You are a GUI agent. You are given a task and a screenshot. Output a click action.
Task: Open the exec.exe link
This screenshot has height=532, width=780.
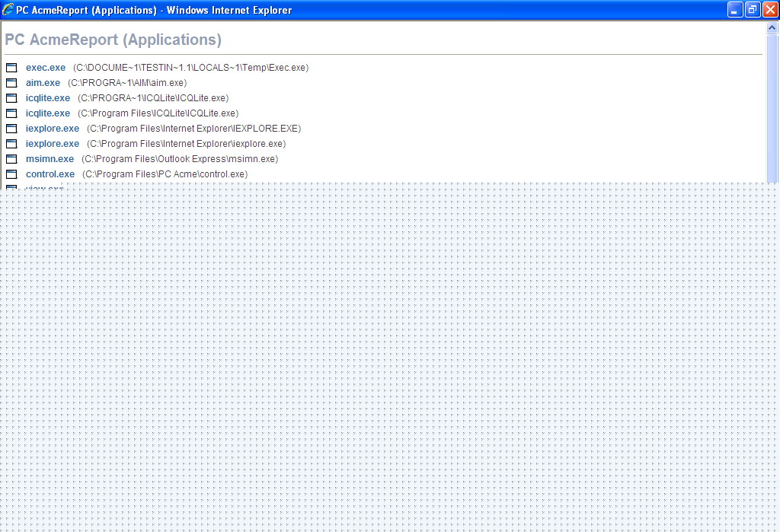click(x=45, y=68)
